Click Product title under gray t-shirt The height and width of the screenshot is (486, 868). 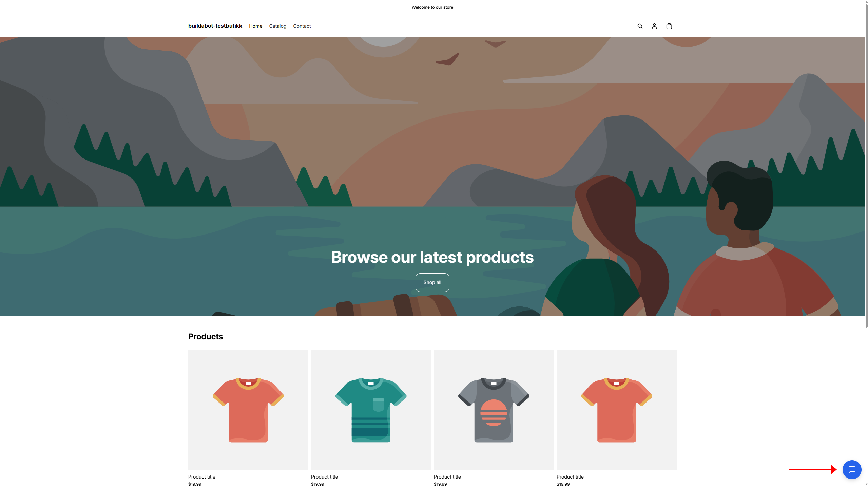[447, 477]
